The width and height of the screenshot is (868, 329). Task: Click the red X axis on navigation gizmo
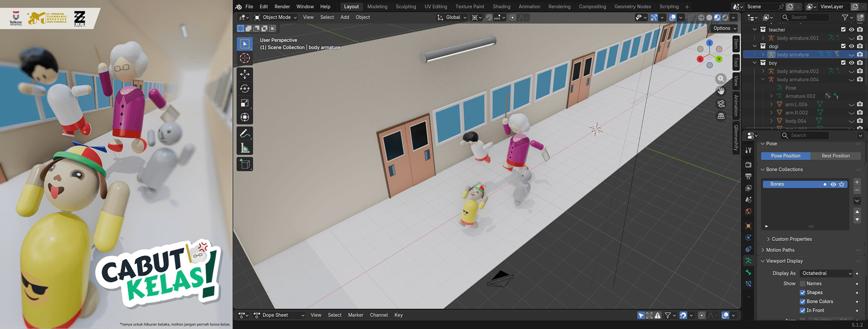click(700, 59)
